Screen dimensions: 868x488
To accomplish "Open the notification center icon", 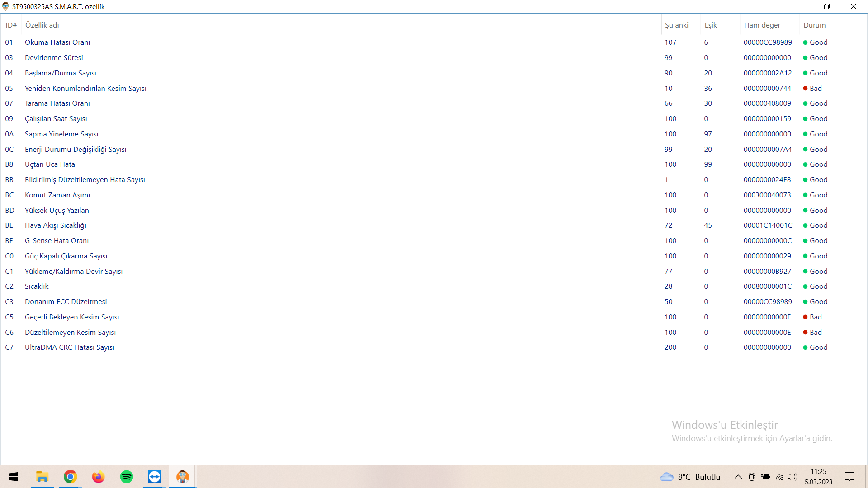I will coord(849,477).
